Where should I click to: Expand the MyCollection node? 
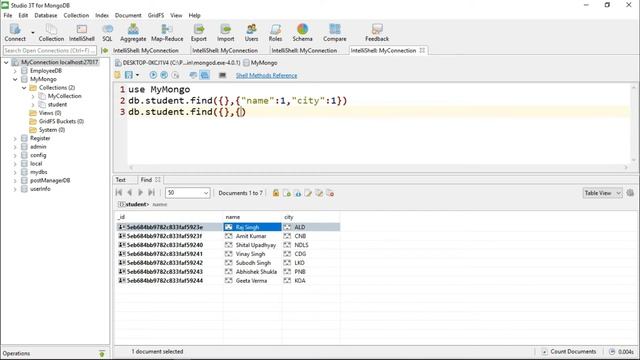tap(33, 96)
